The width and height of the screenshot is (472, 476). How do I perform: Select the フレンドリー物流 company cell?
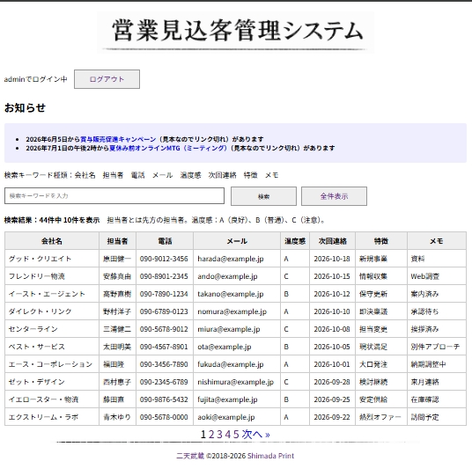tap(52, 276)
